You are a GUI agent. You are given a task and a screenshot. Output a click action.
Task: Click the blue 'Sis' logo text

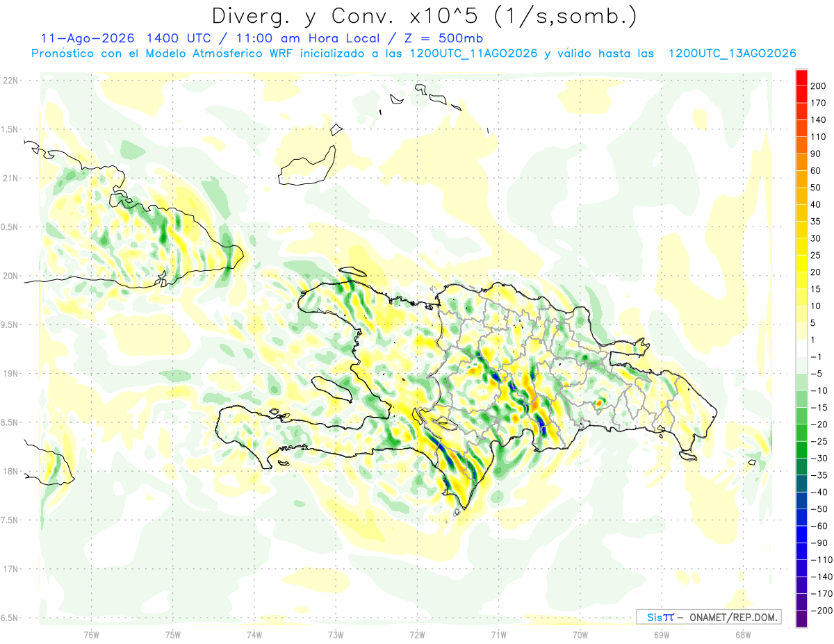click(x=655, y=617)
